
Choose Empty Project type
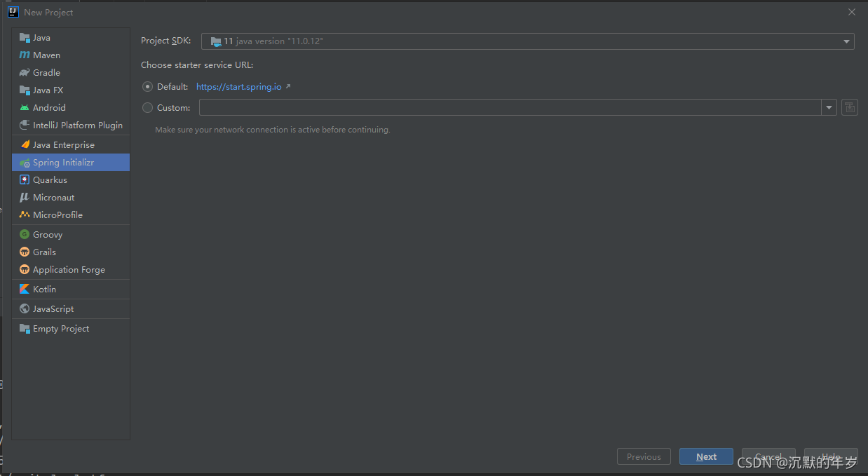point(71,329)
